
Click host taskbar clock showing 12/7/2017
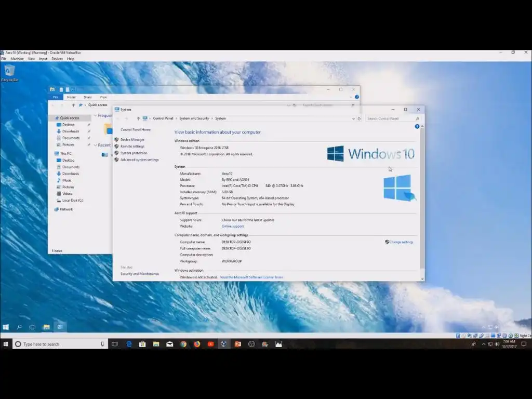(x=509, y=344)
